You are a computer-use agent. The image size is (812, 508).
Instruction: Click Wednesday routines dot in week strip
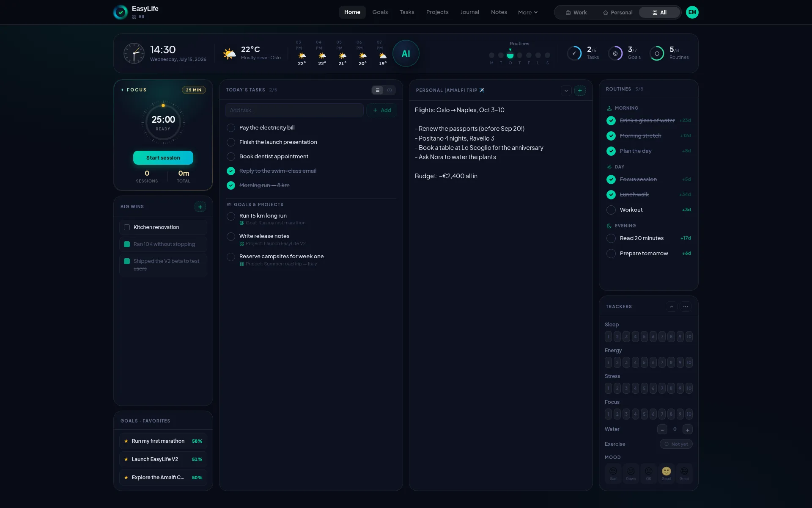pos(510,55)
